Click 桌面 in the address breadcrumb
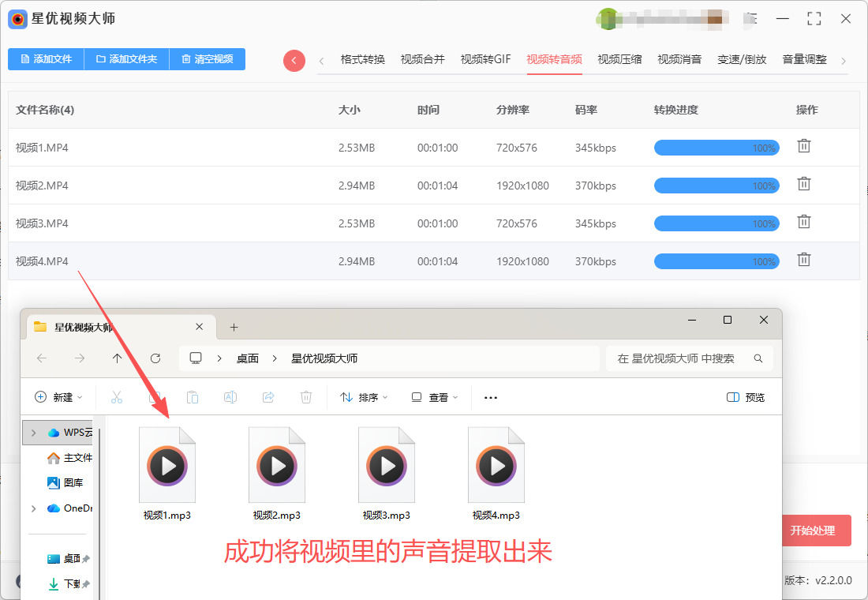The width and height of the screenshot is (868, 600). coord(248,358)
